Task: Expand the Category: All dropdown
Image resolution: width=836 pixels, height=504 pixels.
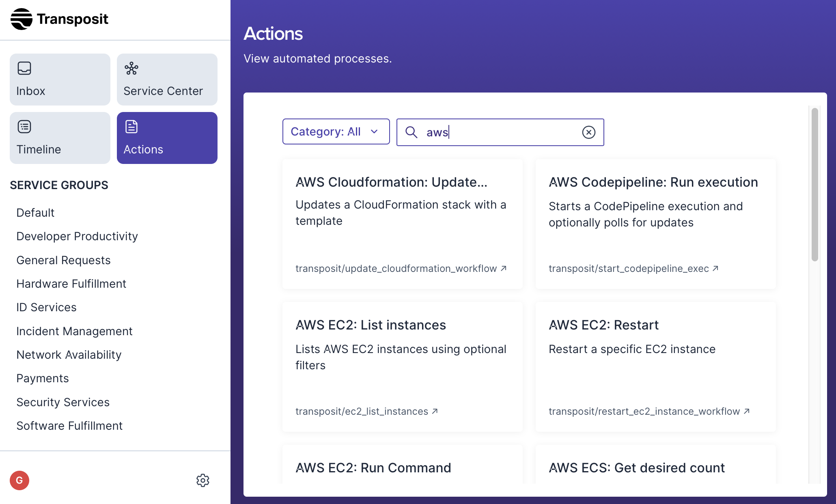Action: [336, 131]
